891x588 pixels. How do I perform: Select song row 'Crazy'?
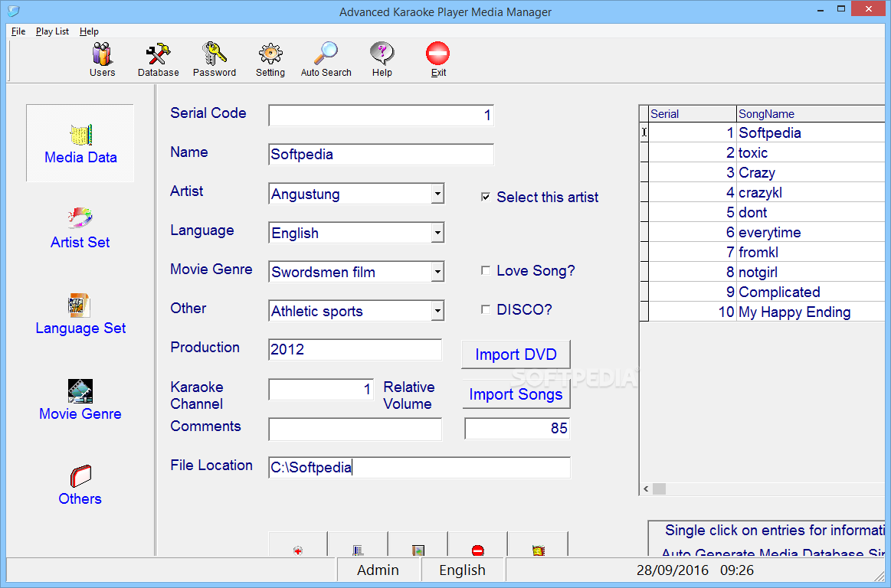click(x=767, y=172)
